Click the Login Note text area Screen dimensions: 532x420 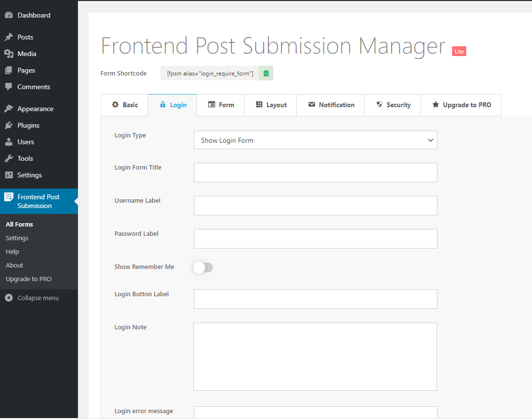point(315,357)
